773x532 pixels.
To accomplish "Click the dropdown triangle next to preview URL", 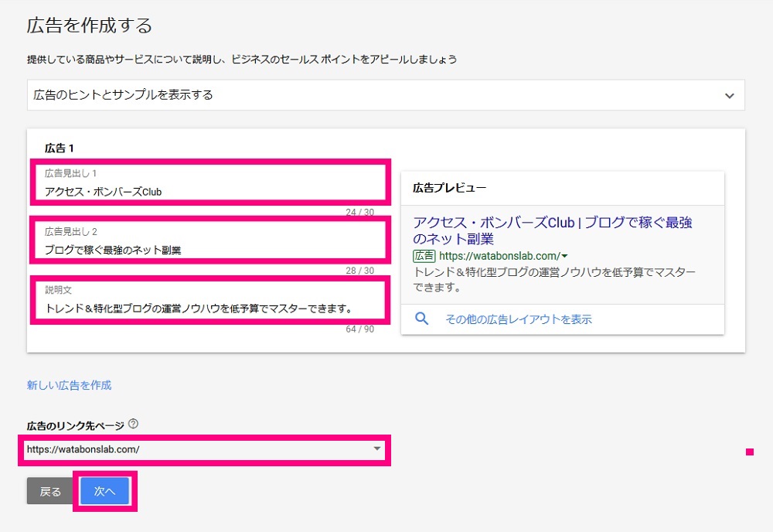I will coord(565,257).
